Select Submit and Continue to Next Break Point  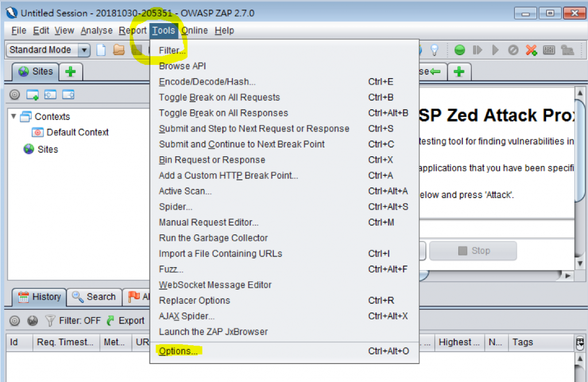(x=284, y=144)
